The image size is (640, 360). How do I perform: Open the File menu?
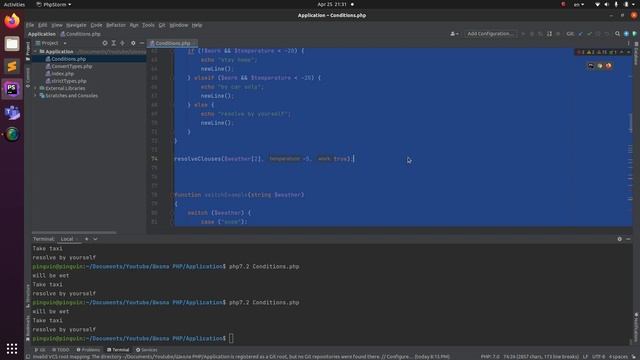click(30, 25)
